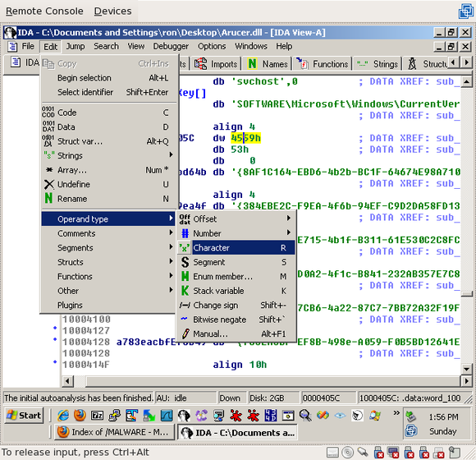Click the Start button
Viewport: 476px width, 460px height.
pyautogui.click(x=25, y=415)
